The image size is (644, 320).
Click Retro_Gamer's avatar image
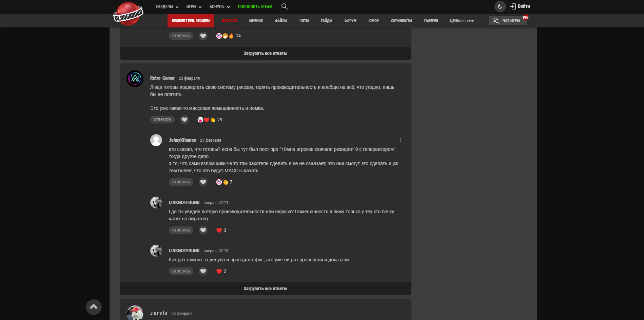[135, 79]
